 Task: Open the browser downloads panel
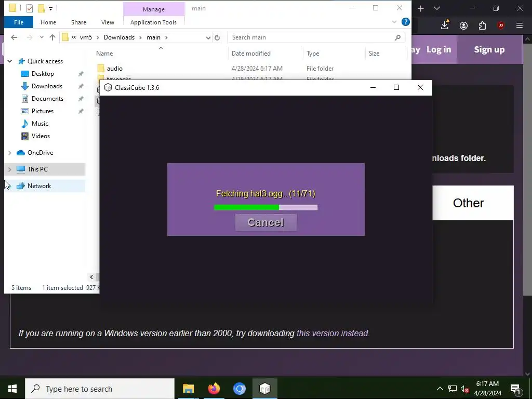[x=445, y=25]
